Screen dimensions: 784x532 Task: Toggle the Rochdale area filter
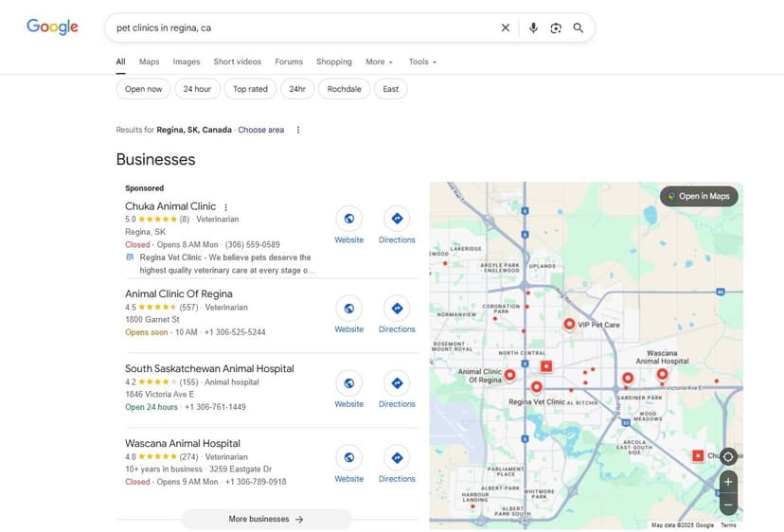(x=344, y=89)
